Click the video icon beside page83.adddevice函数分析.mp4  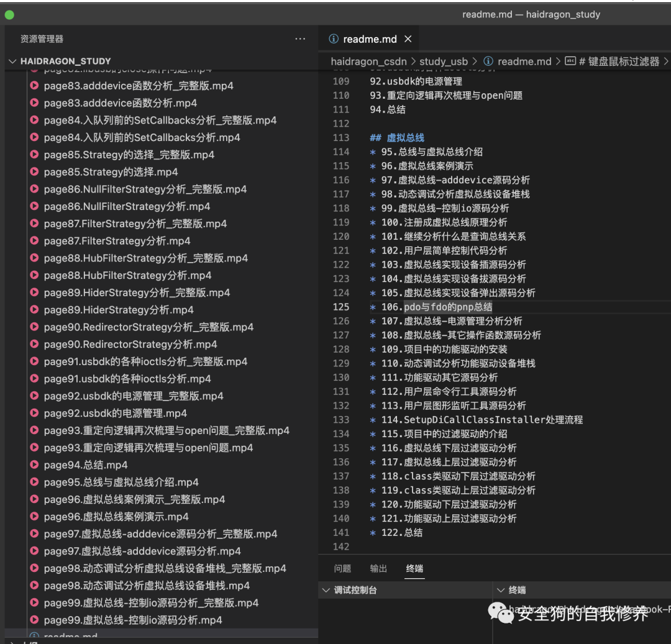(35, 103)
